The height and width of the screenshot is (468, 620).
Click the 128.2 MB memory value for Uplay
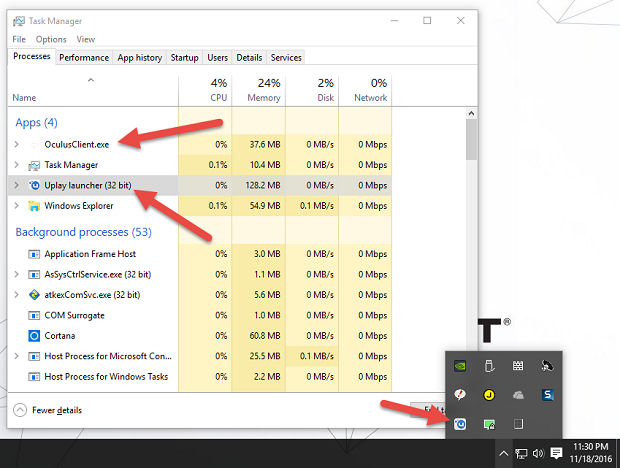click(263, 185)
